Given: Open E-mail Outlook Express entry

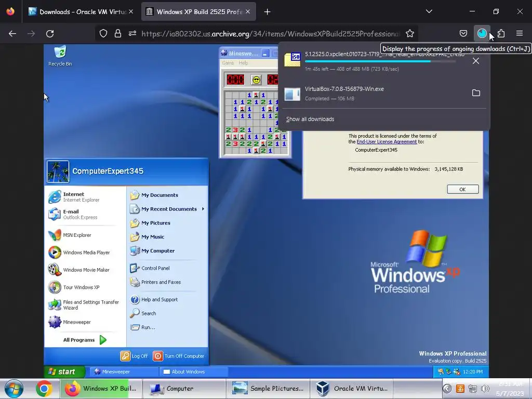Looking at the screenshot, I should click(x=73, y=214).
